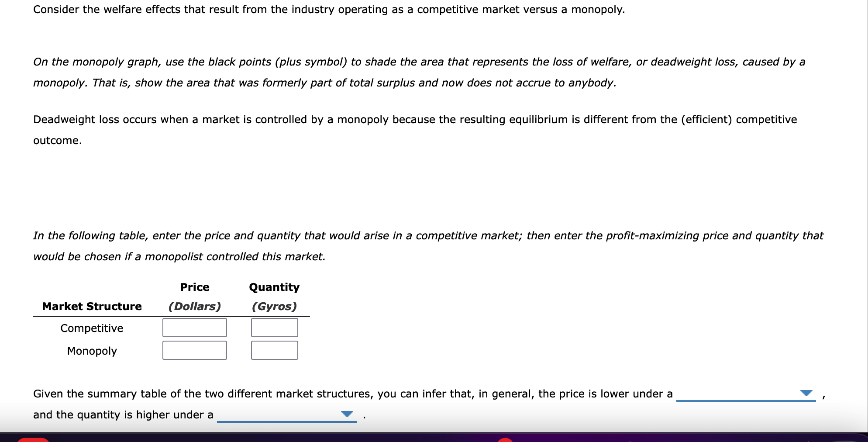Open the dropdown after 'quantity is higher under a'
This screenshot has width=868, height=442.
[x=346, y=413]
